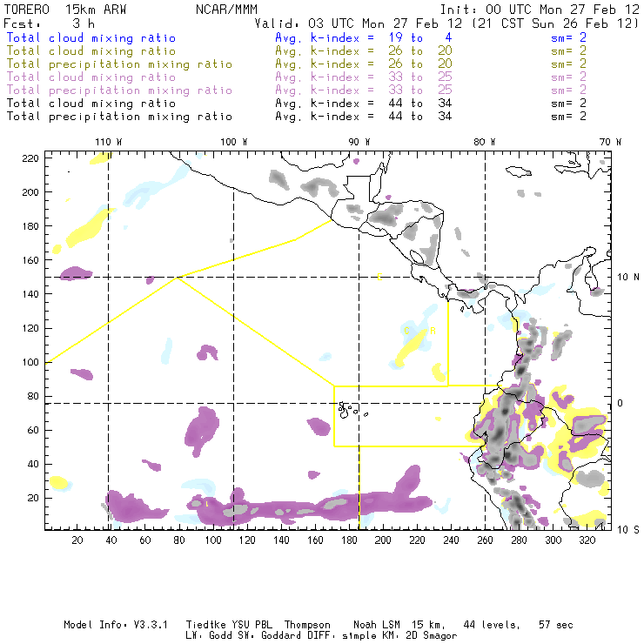Viewport: 644px width, 644px height.
Task: Click the '110 W' longitude label
Action: coord(108,142)
